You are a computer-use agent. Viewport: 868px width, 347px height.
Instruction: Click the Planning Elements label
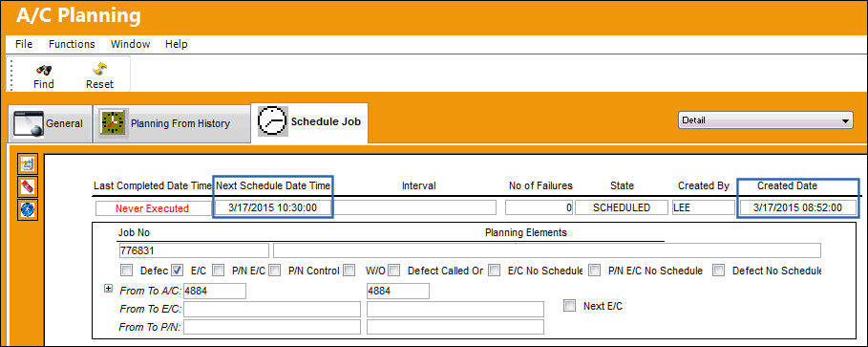point(526,233)
